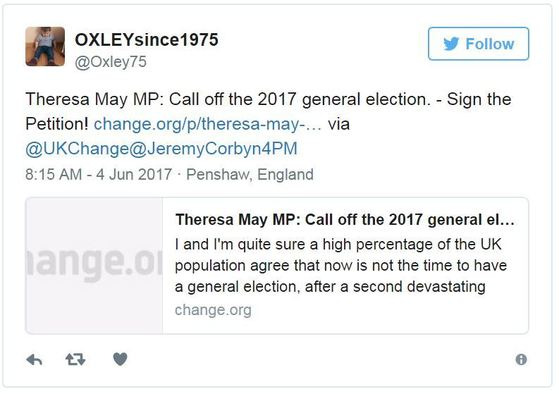This screenshot has width=559, height=394.
Task: Retweet using the retweet arrows icon
Action: click(x=75, y=359)
